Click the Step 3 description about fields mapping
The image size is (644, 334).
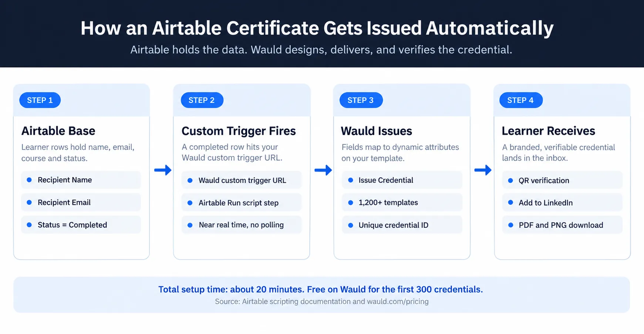pos(400,153)
